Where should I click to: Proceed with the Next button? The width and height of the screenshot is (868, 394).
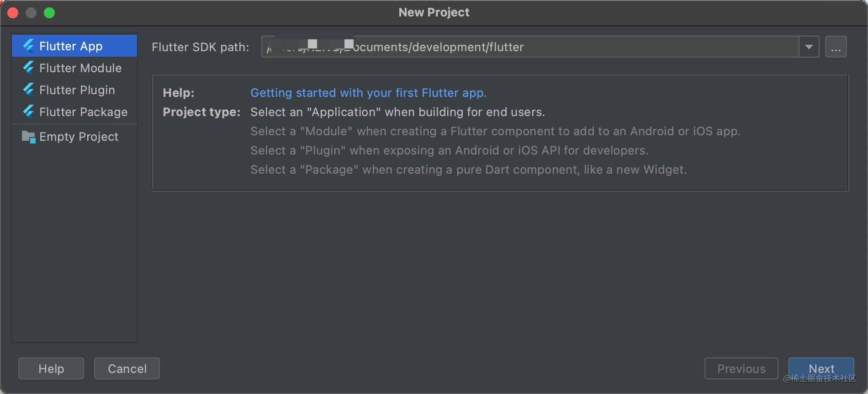tap(821, 368)
